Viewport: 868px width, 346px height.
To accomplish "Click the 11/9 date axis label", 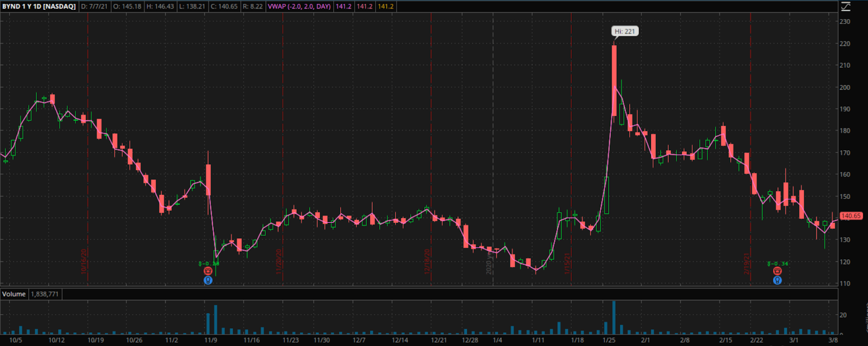I will [210, 340].
